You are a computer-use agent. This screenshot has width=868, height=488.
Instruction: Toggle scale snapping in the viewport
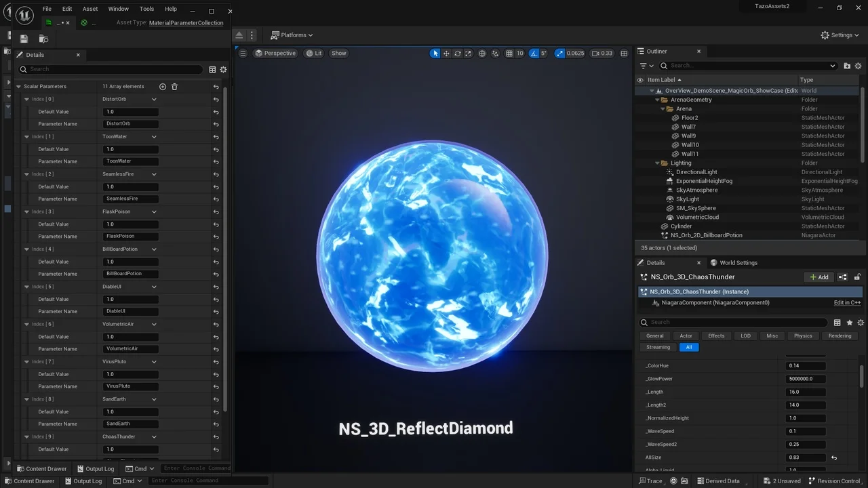tap(560, 54)
